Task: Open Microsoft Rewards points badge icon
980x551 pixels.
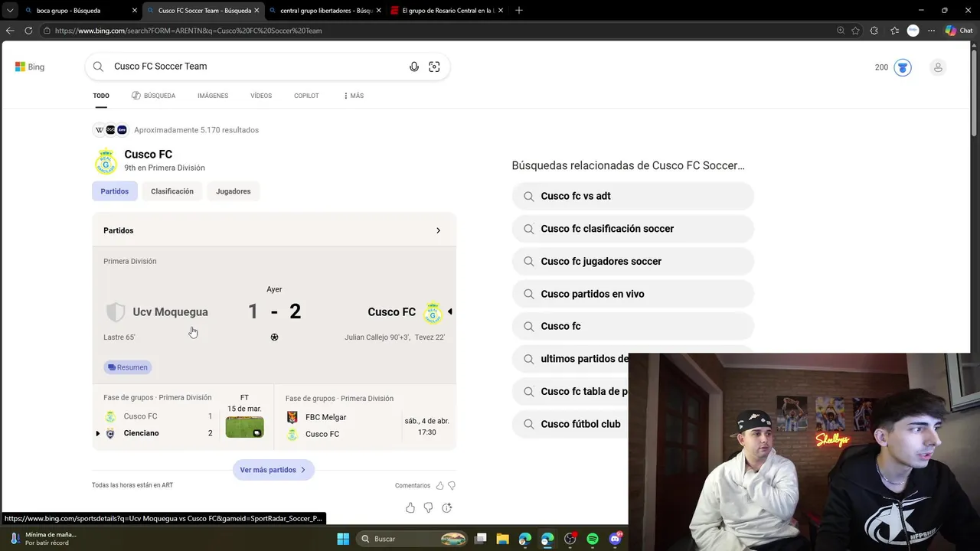Action: [x=903, y=67]
